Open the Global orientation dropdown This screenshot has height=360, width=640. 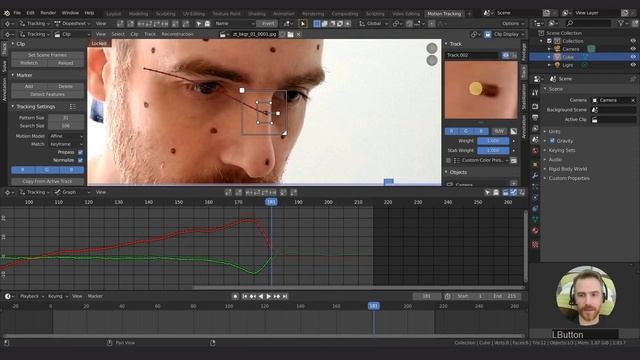coord(373,24)
